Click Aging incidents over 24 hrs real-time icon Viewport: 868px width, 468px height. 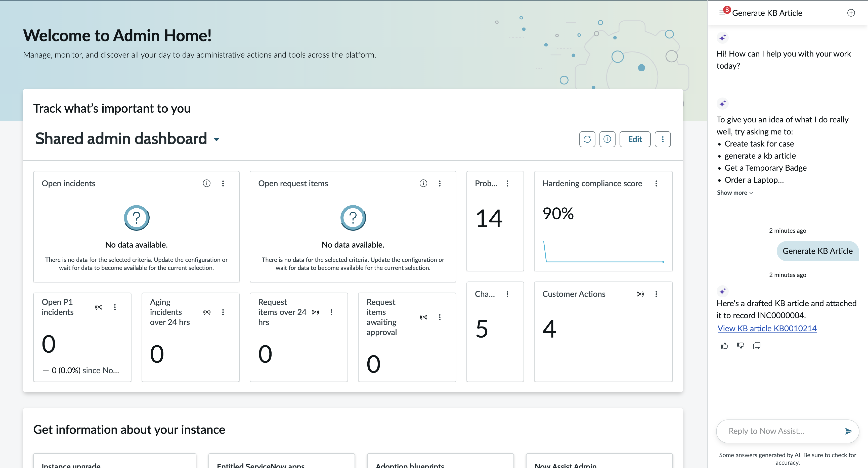207,312
